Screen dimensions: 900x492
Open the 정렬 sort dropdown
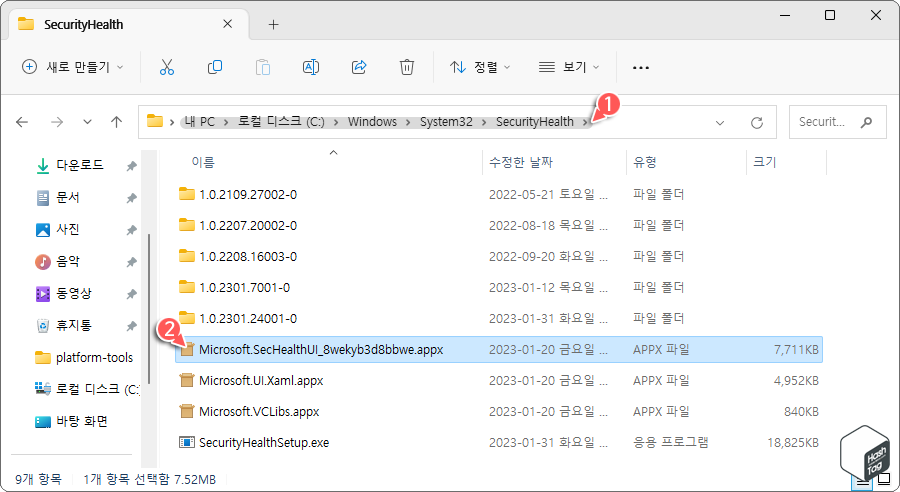[480, 67]
